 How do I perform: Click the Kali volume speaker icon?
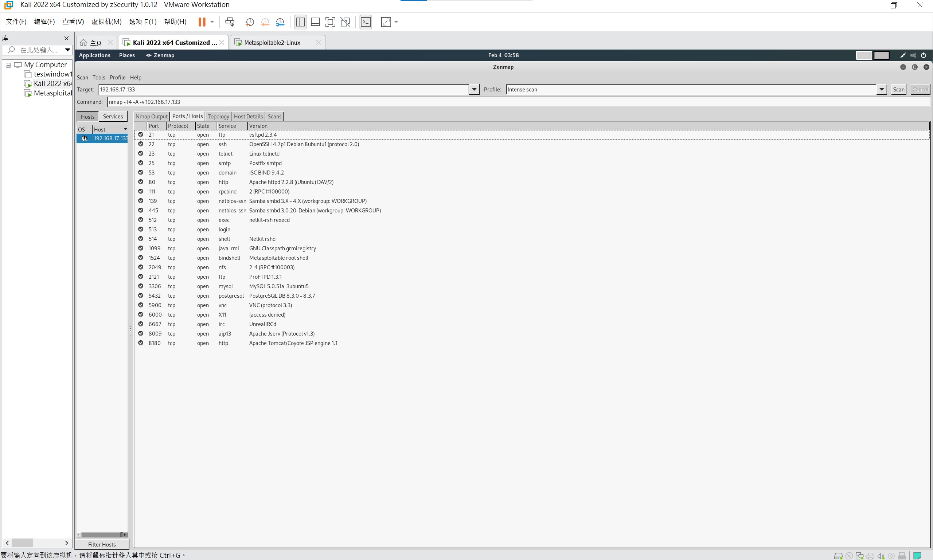913,55
